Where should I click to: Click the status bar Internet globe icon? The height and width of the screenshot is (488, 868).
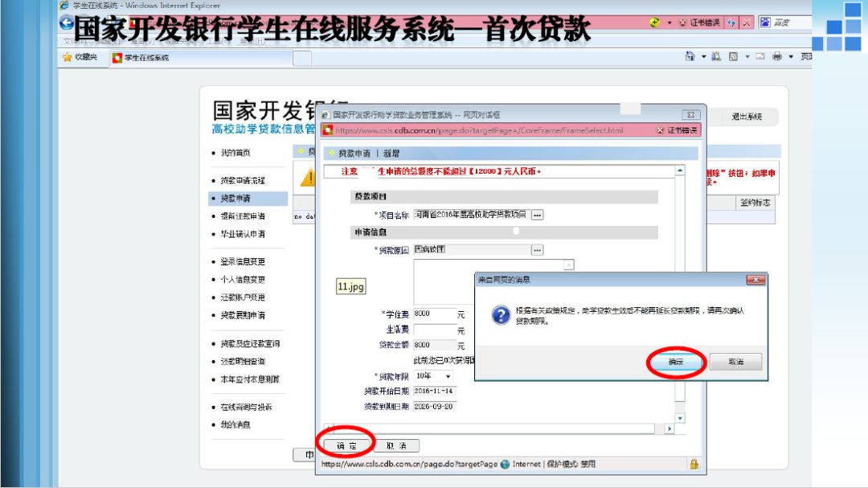tap(505, 464)
